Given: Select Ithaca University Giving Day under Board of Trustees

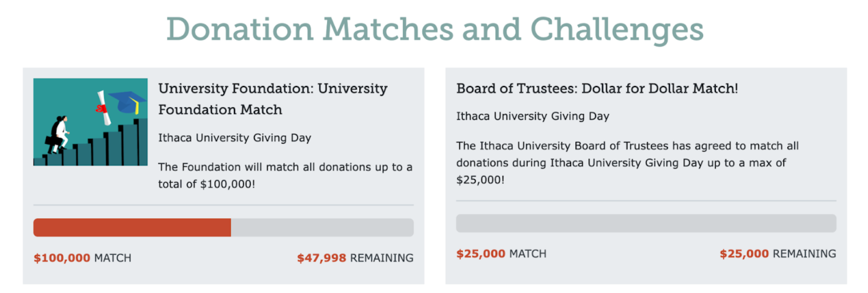Looking at the screenshot, I should click(x=533, y=117).
